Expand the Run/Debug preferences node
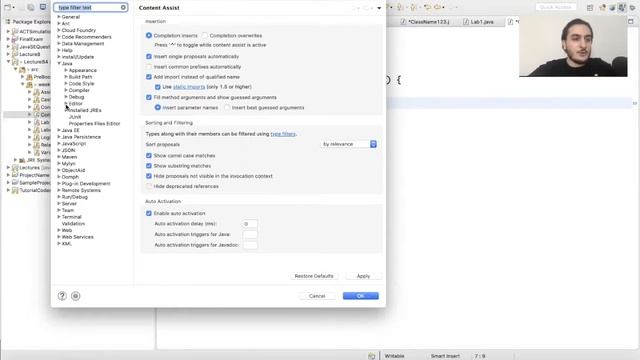640x360 pixels. pos(59,197)
